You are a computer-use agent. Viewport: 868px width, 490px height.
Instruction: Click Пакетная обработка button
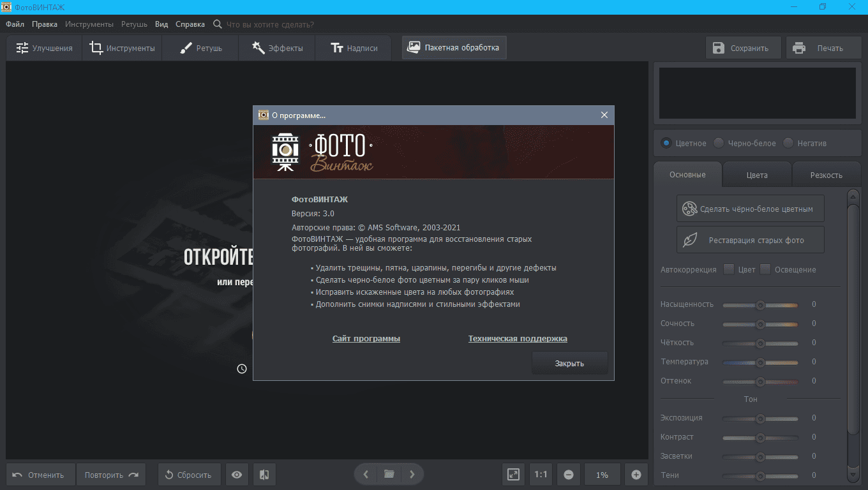[454, 47]
